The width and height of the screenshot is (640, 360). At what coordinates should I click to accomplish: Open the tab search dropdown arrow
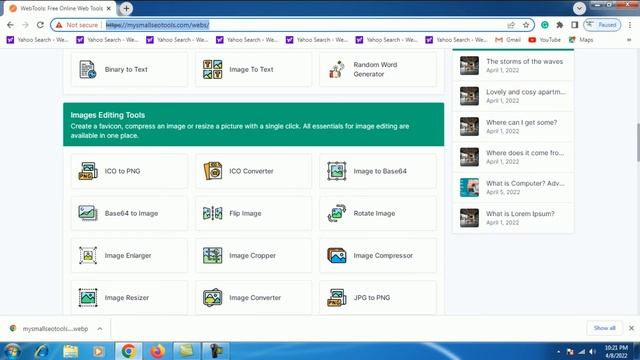click(x=579, y=8)
